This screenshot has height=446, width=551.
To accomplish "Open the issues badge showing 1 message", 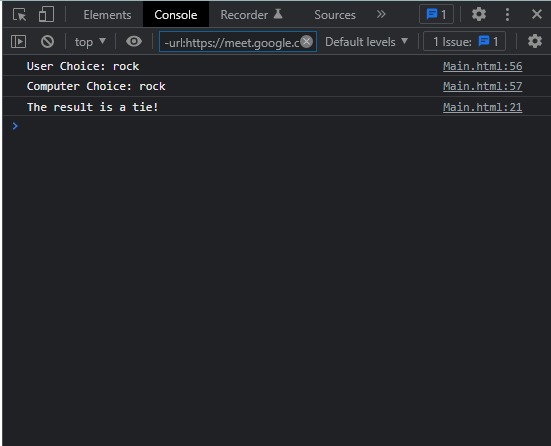I will [x=436, y=14].
